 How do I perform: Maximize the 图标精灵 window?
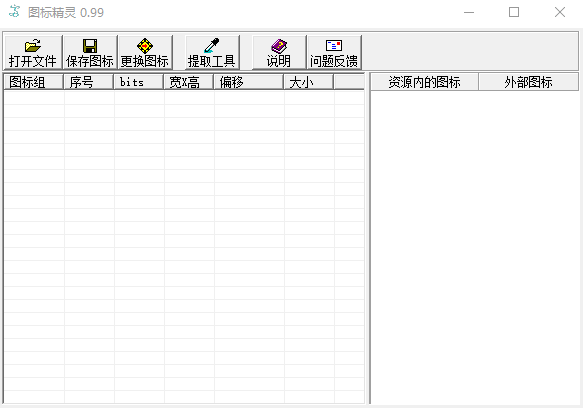click(x=514, y=12)
